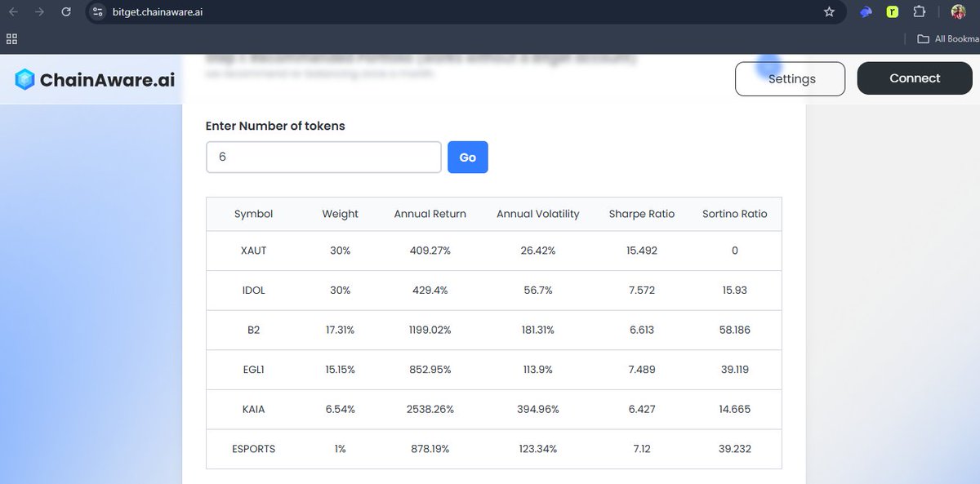Click the 6.54% weight for KAIA

click(x=341, y=409)
